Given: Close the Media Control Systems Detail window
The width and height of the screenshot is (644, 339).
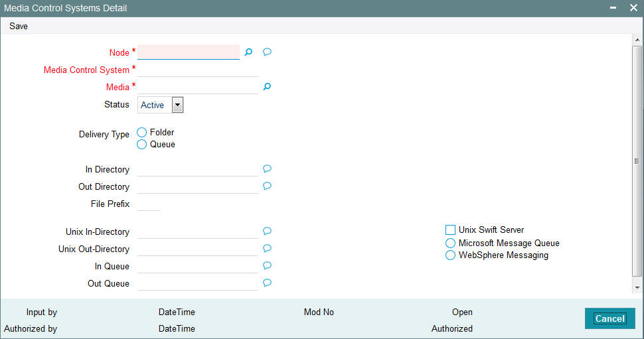Looking at the screenshot, I should [633, 8].
